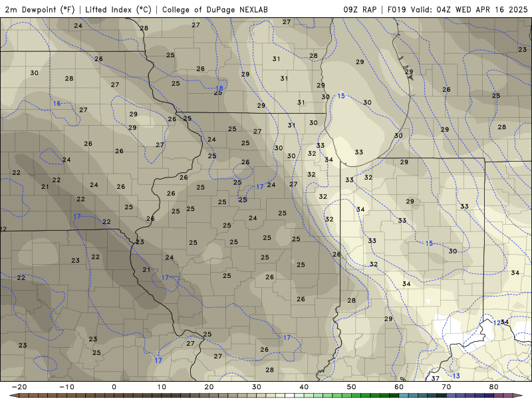The height and width of the screenshot is (399, 532).
Task: Click the '70' tick label on color scale
Action: coord(446,387)
